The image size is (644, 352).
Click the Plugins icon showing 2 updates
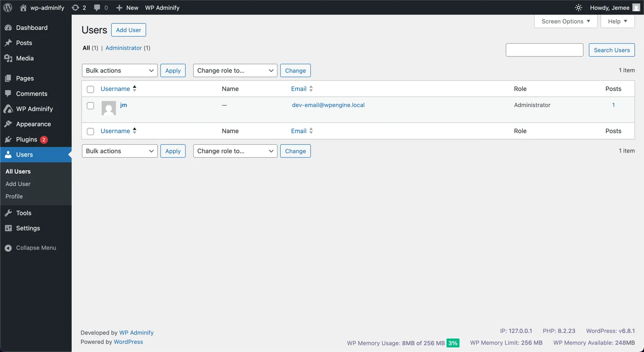click(x=8, y=139)
